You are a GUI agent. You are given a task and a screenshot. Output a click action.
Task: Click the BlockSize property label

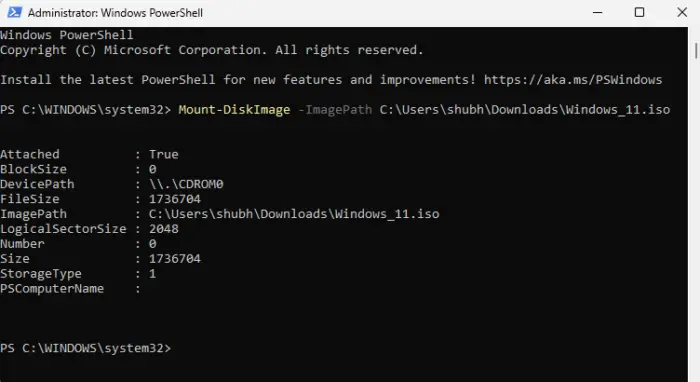[33, 170]
